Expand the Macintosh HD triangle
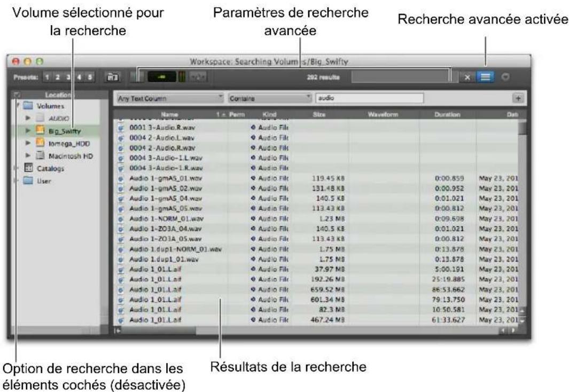This screenshot has width=569, height=392. pyautogui.click(x=28, y=155)
